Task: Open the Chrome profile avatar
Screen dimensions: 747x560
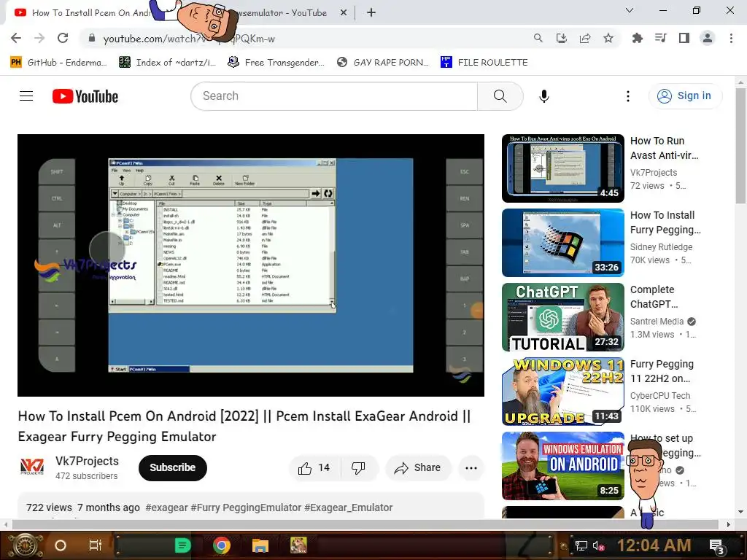Action: click(x=708, y=38)
